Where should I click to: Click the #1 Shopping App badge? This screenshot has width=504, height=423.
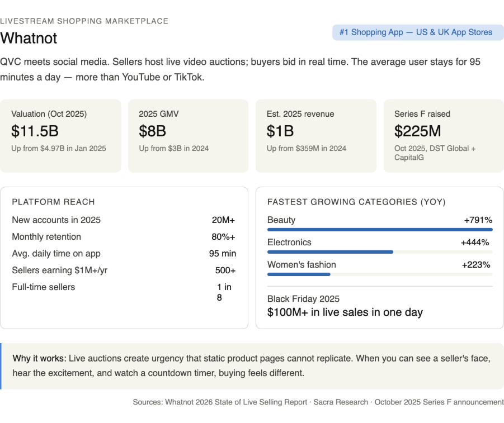coord(418,32)
